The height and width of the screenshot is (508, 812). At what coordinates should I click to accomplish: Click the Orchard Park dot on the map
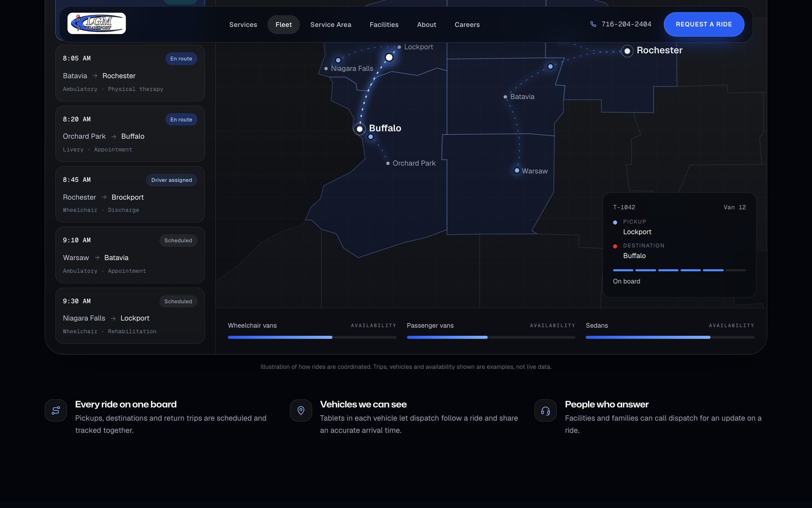tap(388, 163)
